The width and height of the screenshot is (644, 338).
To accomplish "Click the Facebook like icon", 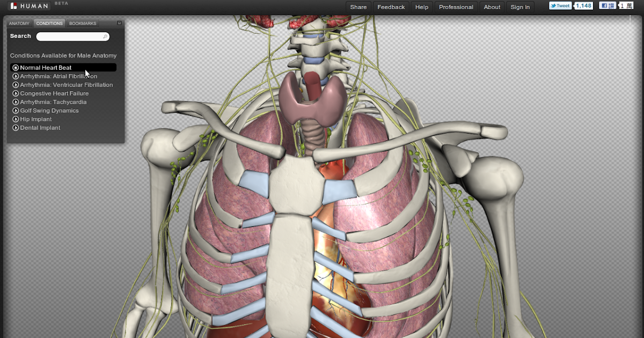I will (x=605, y=5).
